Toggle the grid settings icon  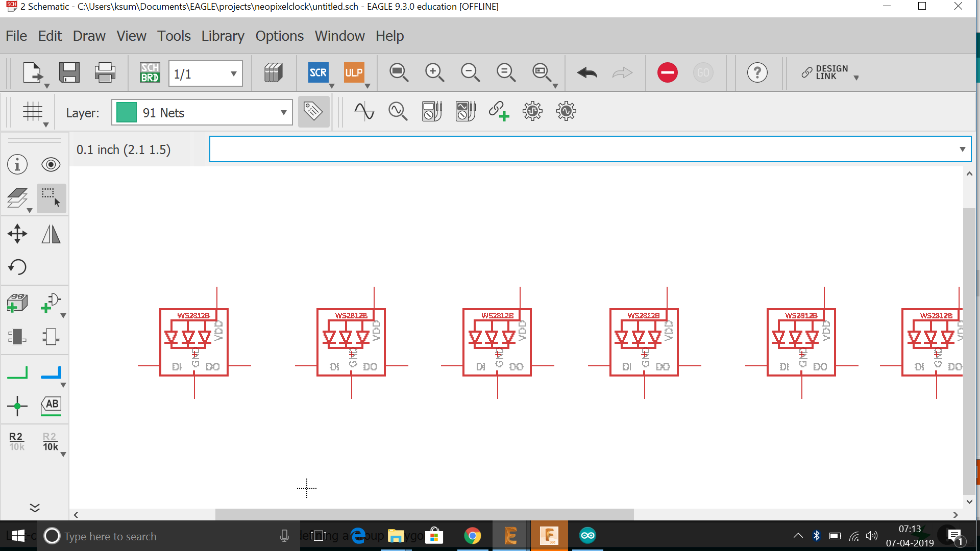(33, 111)
